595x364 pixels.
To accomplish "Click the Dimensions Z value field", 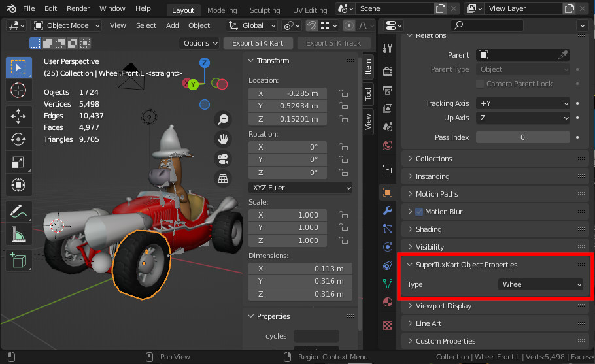I will [x=301, y=294].
